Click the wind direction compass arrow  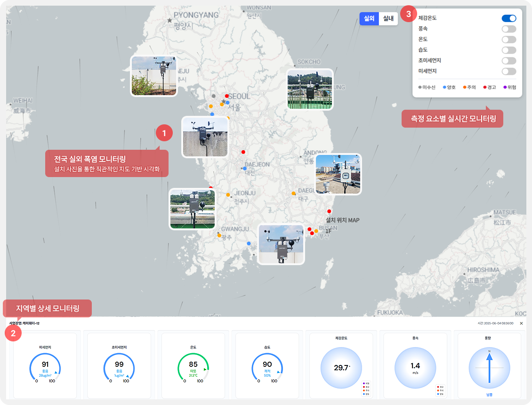[489, 367]
